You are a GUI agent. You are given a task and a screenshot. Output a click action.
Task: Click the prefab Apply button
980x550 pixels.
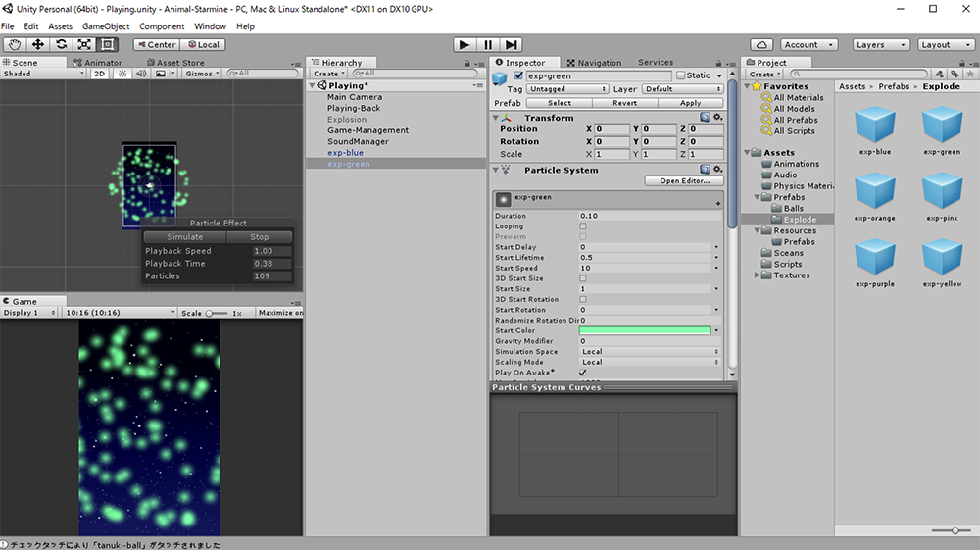(691, 103)
